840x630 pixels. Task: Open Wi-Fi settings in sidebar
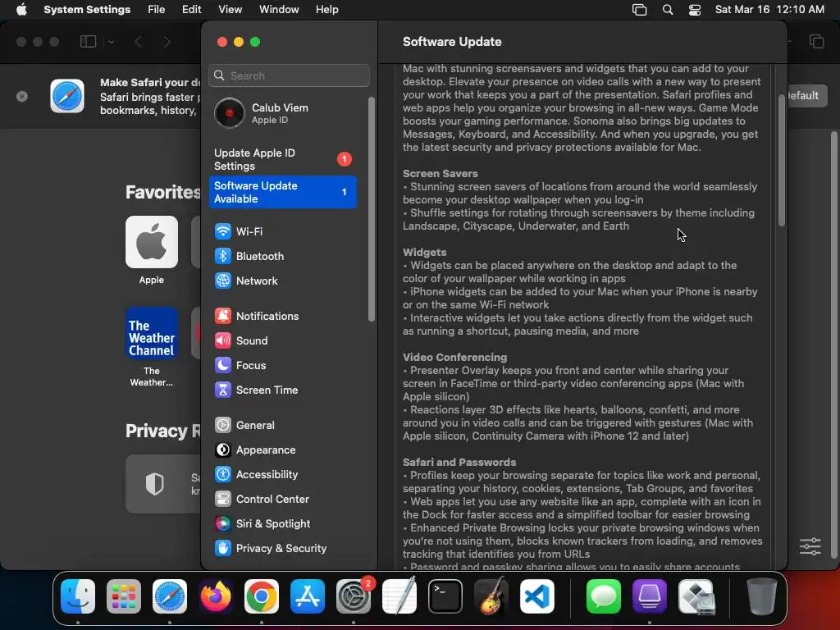[282, 231]
